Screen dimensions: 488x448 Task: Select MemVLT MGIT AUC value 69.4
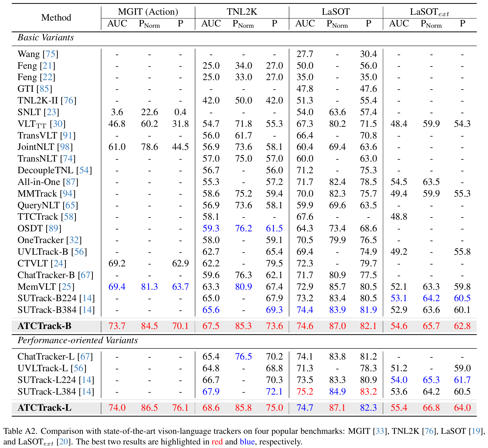coord(117,287)
